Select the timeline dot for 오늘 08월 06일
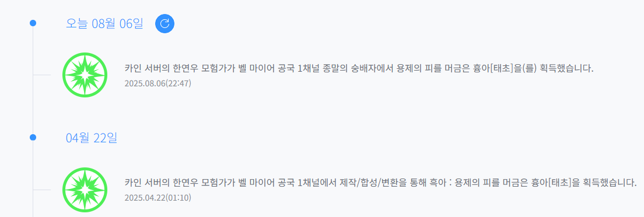 point(33,23)
